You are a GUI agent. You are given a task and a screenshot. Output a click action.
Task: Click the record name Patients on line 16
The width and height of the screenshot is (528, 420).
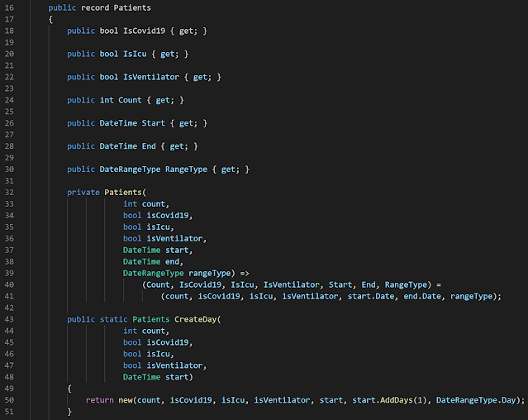(x=132, y=7)
